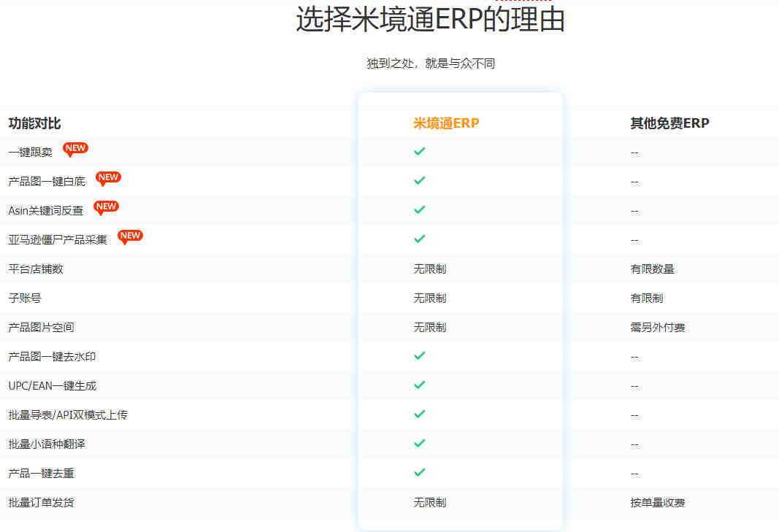Viewport: 779px width, 532px height.
Task: Select the 批量导表/API双模式上传 feature label
Action: pyautogui.click(x=68, y=415)
